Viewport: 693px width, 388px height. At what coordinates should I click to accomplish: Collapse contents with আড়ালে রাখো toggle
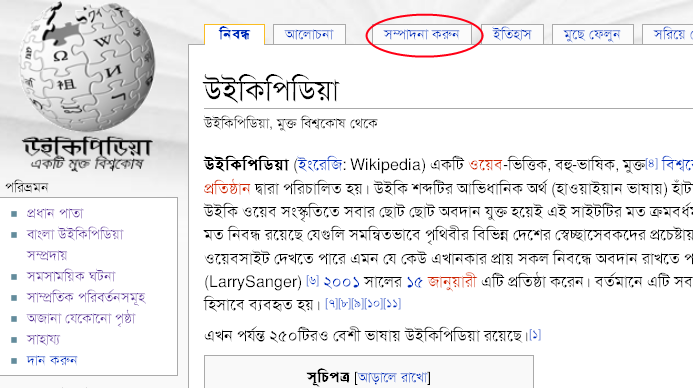(392, 377)
